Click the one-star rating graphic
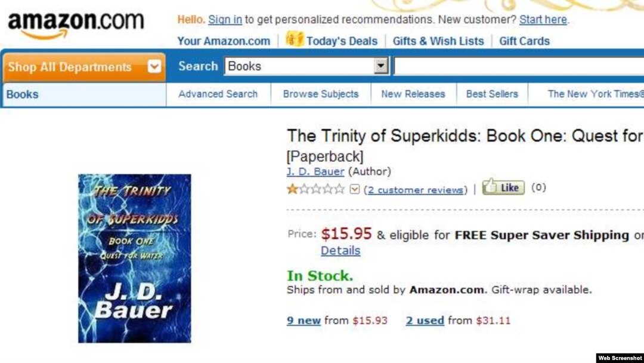 click(315, 189)
